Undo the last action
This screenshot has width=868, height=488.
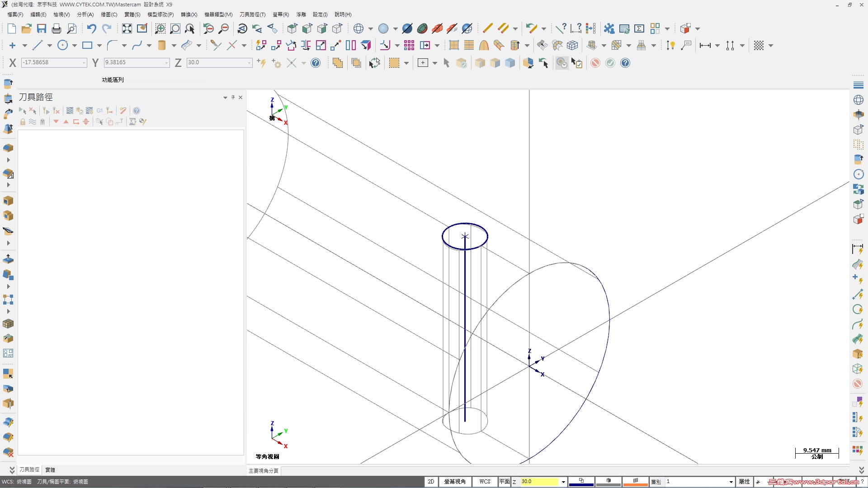click(x=92, y=28)
